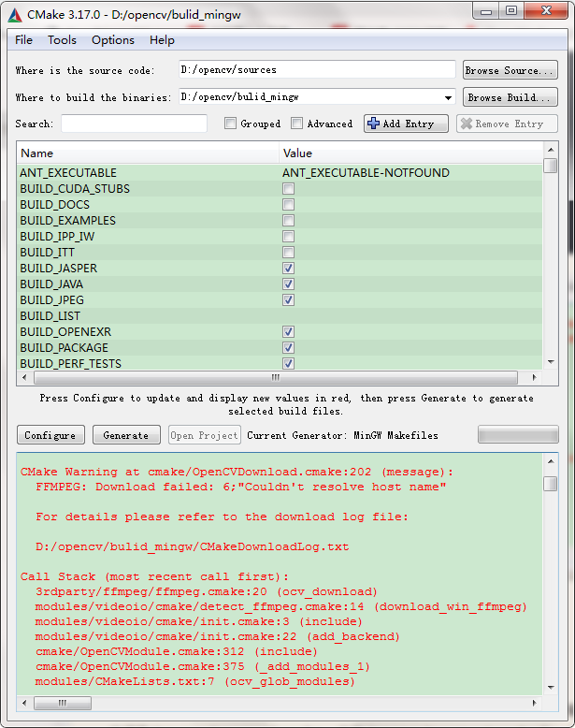575x728 pixels.
Task: Click the Search input field
Action: click(x=134, y=124)
